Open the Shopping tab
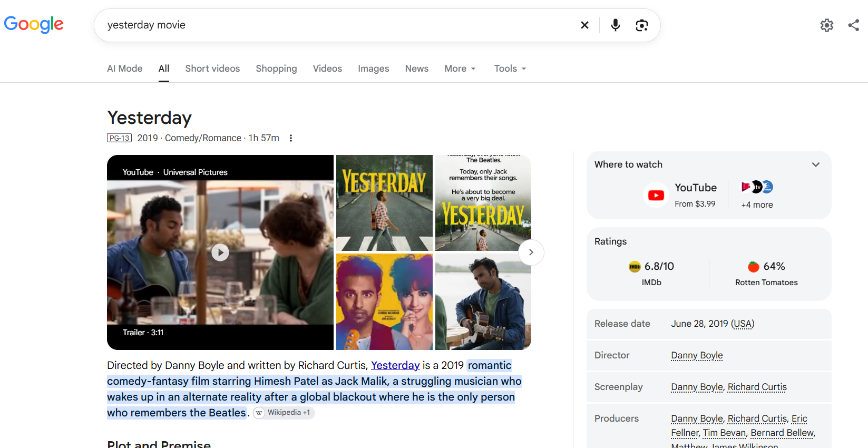 coord(276,69)
